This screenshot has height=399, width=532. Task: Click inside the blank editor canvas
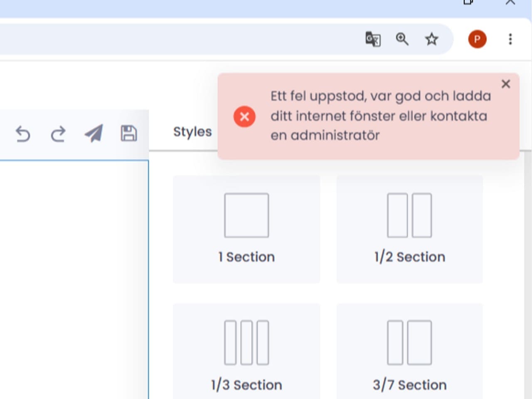coord(74,279)
